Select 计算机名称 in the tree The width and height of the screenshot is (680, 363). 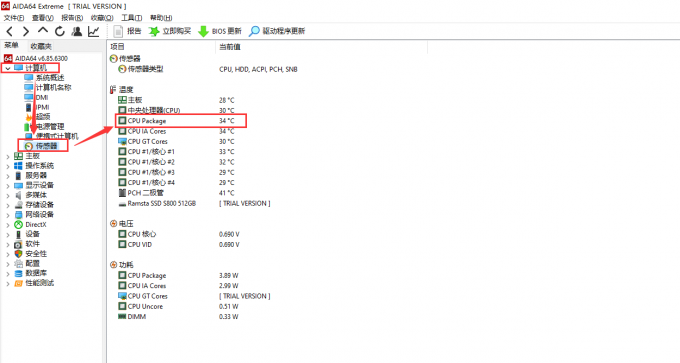(48, 88)
